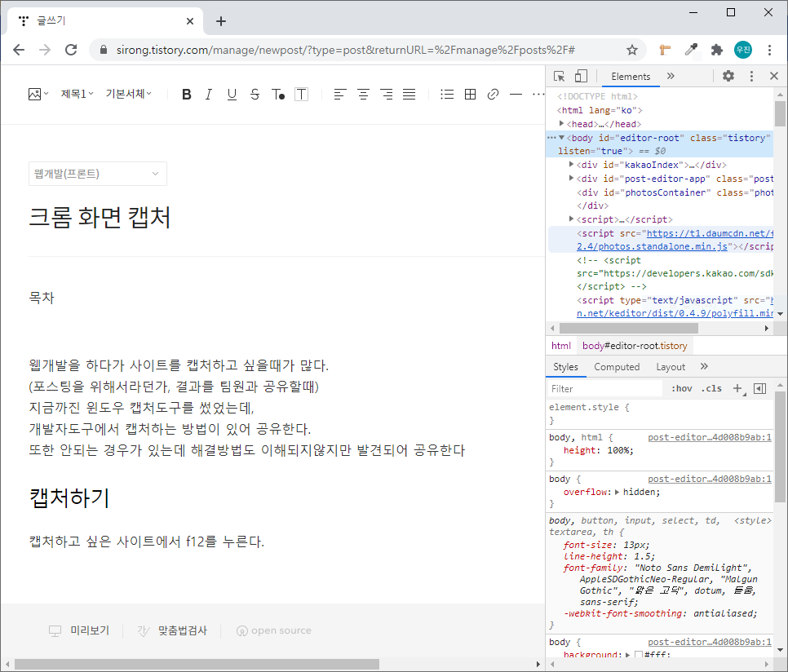This screenshot has height=672, width=788.
Task: Toggle underline formatting
Action: (x=232, y=94)
